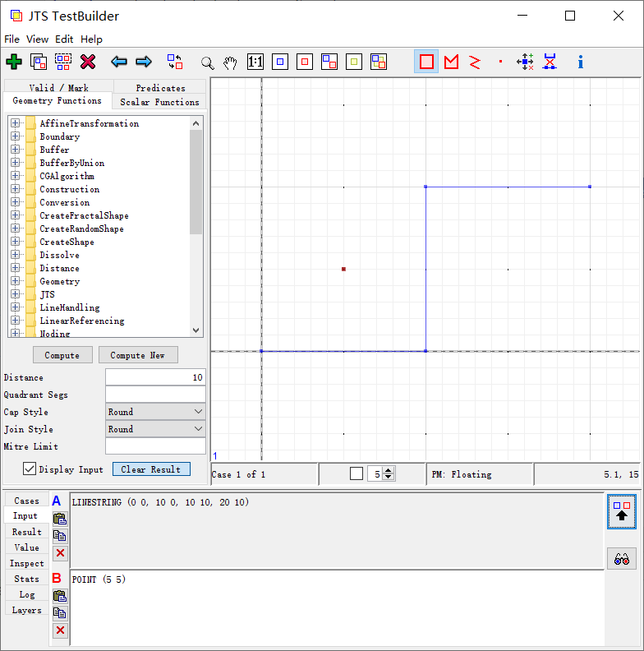Click the Quadrant Segs input field
The width and height of the screenshot is (644, 651).
point(155,395)
